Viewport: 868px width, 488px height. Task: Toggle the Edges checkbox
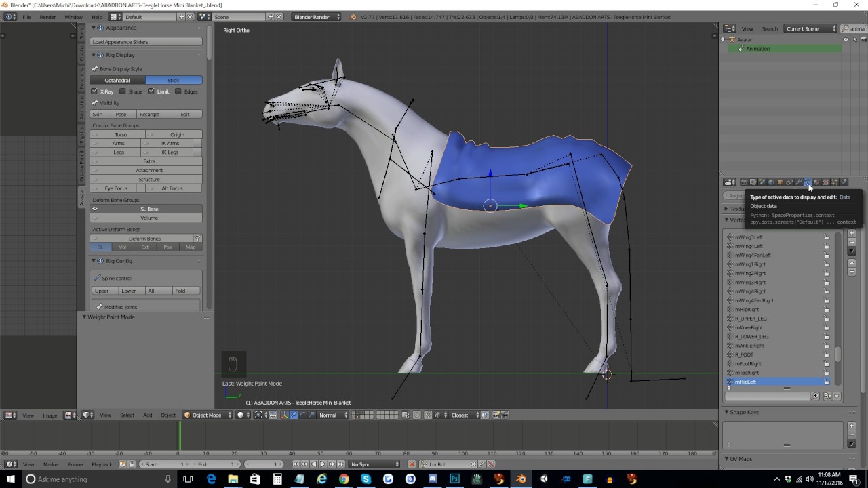178,91
